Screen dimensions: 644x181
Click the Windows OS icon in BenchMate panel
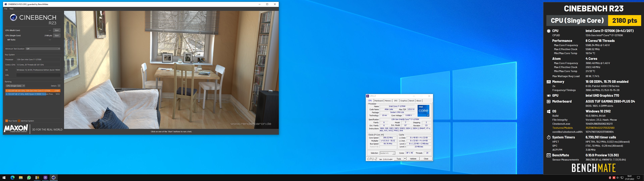[549, 111]
